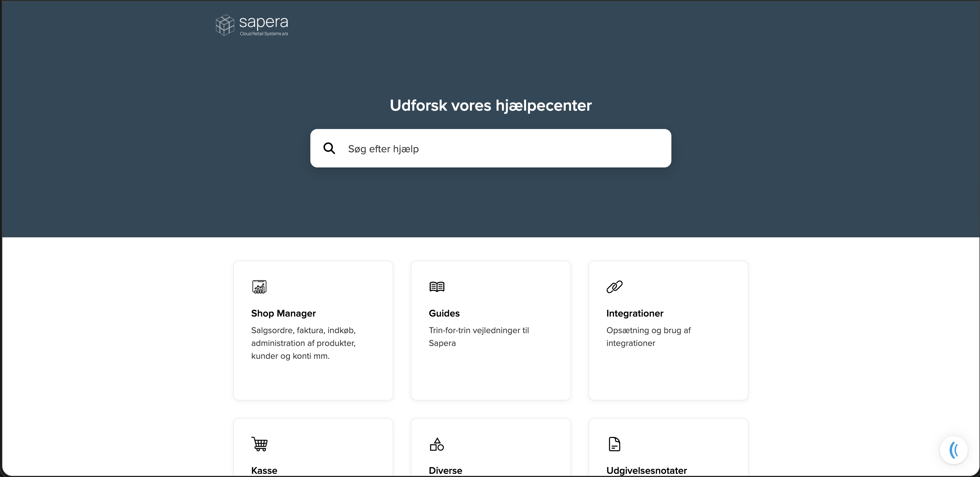Image resolution: width=980 pixels, height=477 pixels.
Task: Click the Kasse shopping cart icon
Action: pos(259,444)
